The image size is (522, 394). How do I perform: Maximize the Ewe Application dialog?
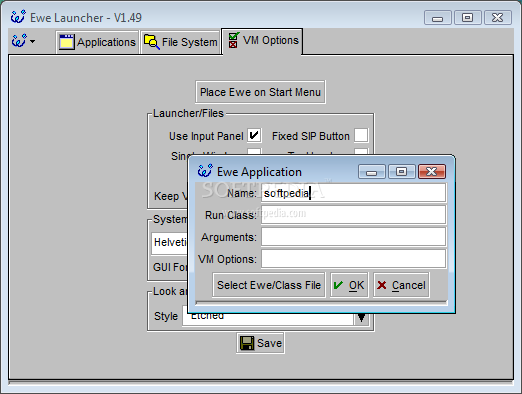402,172
